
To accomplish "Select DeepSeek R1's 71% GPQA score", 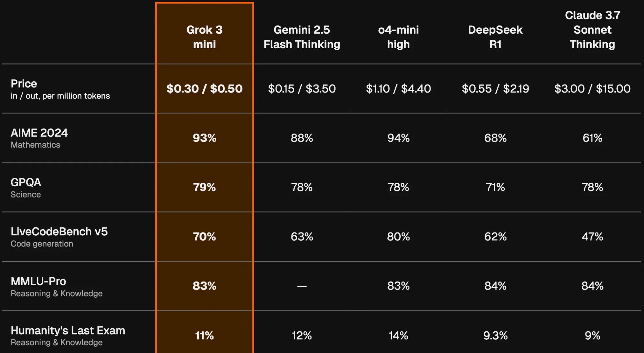I will tap(495, 187).
